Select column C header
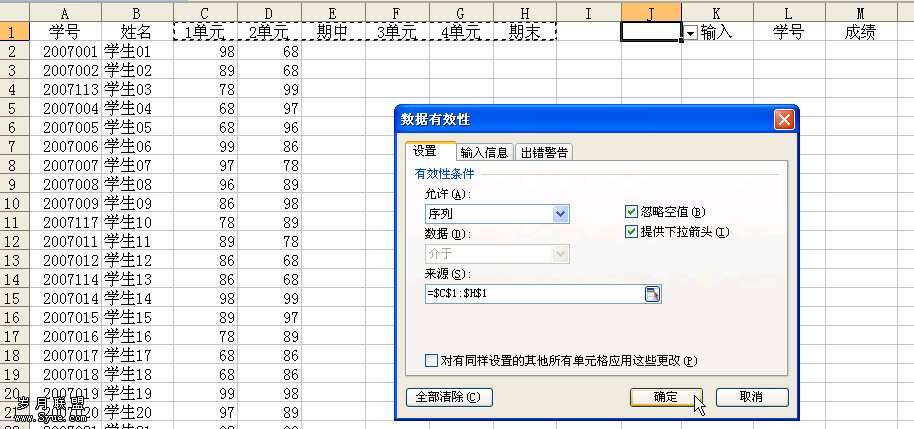Viewport: 914px width, 429px height. click(x=205, y=13)
